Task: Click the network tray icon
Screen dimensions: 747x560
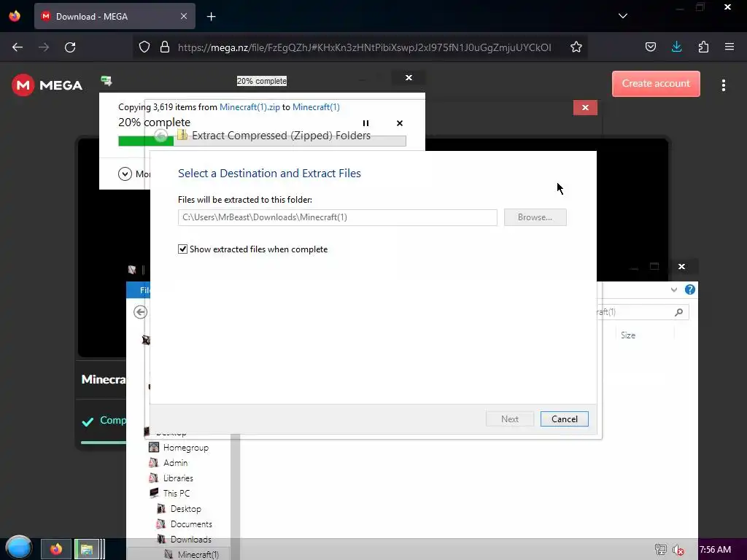Action: (660, 550)
